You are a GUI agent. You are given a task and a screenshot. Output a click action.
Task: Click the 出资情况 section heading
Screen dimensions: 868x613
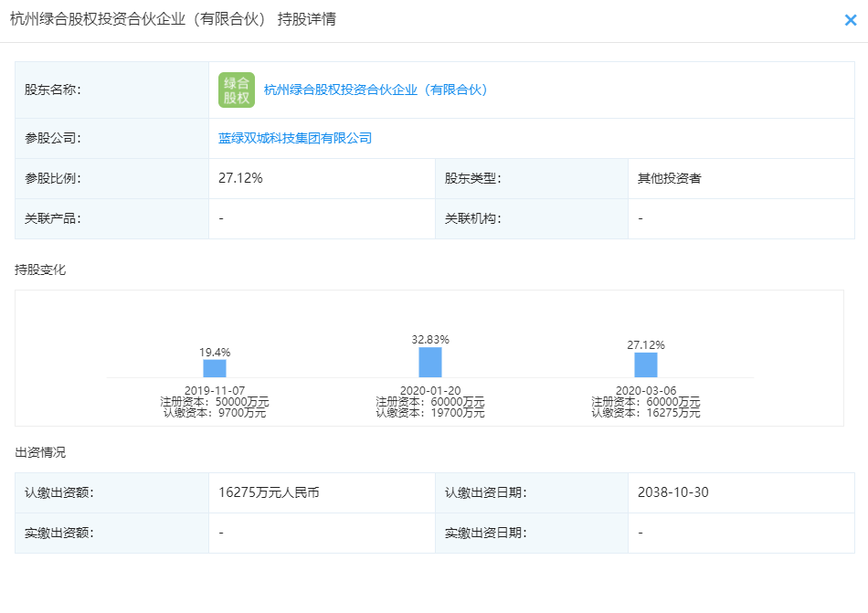(40, 452)
